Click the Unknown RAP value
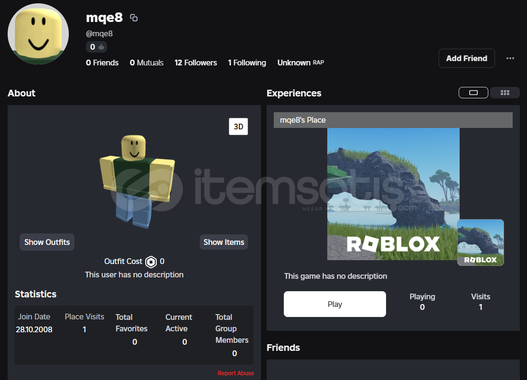The height and width of the screenshot is (380, 527). [x=300, y=63]
